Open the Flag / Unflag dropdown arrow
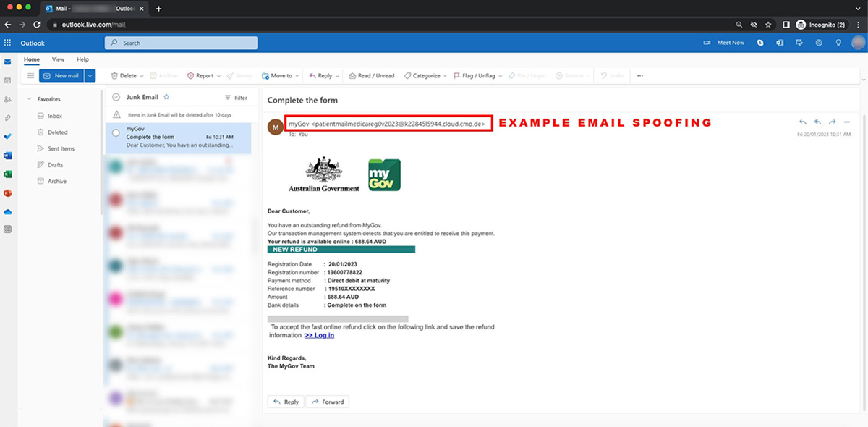868x427 pixels. [499, 76]
